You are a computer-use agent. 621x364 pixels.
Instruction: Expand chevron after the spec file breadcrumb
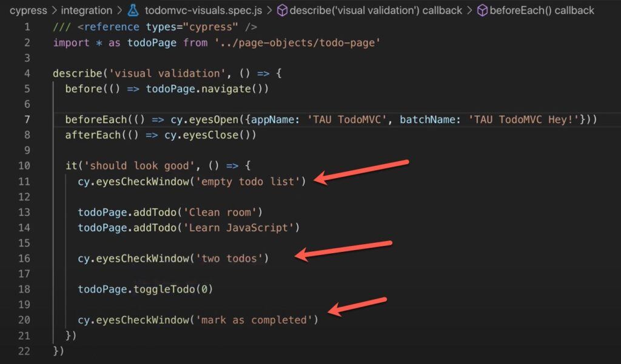269,10
